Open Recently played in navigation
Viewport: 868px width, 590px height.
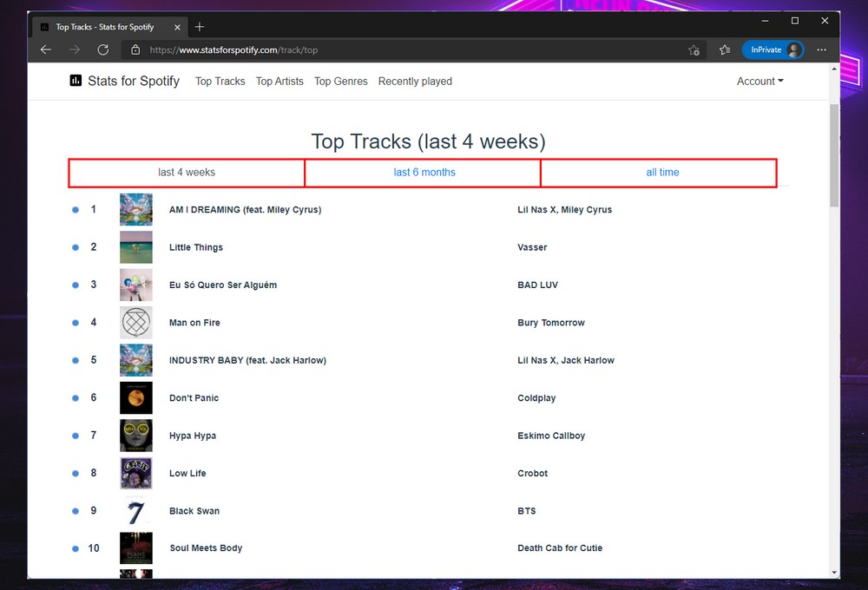(415, 82)
